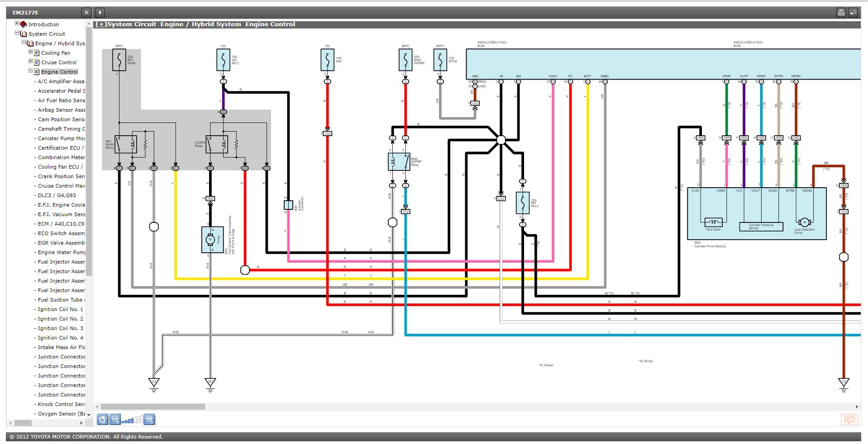Expand the Cooling Fan tree node
This screenshot has width=868, height=444.
(x=31, y=52)
